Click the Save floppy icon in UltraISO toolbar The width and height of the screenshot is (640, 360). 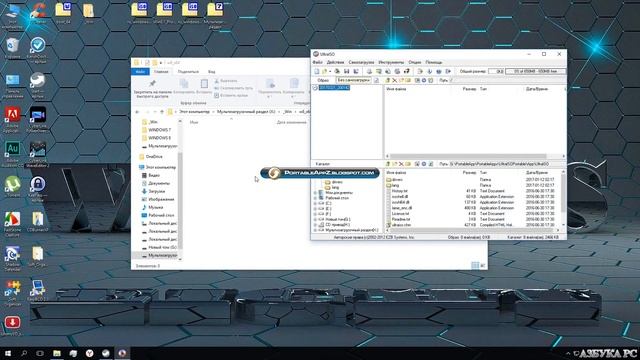(347, 71)
